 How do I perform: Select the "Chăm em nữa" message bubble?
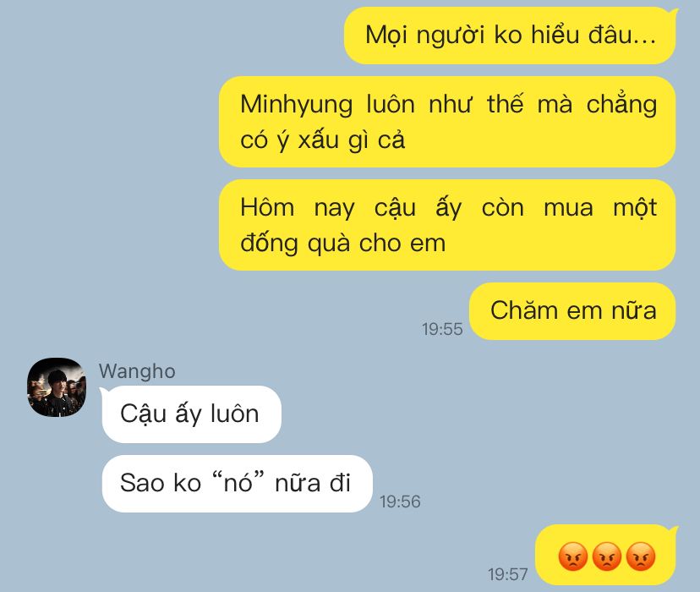(x=573, y=311)
